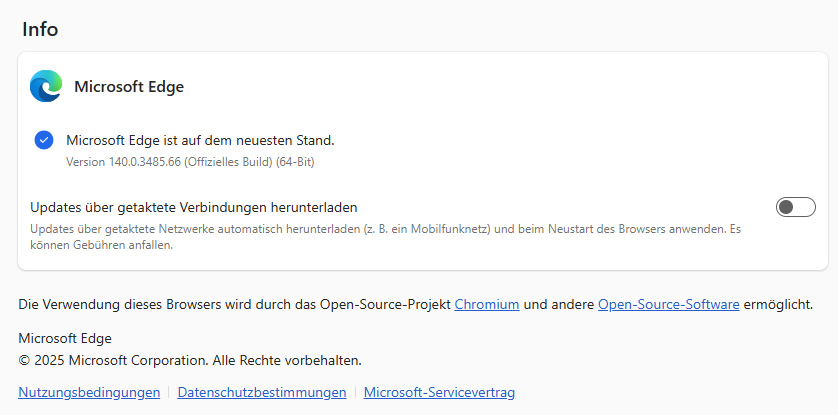This screenshot has width=838, height=415.
Task: Click the Microsoft Edge logo icon
Action: [x=46, y=86]
